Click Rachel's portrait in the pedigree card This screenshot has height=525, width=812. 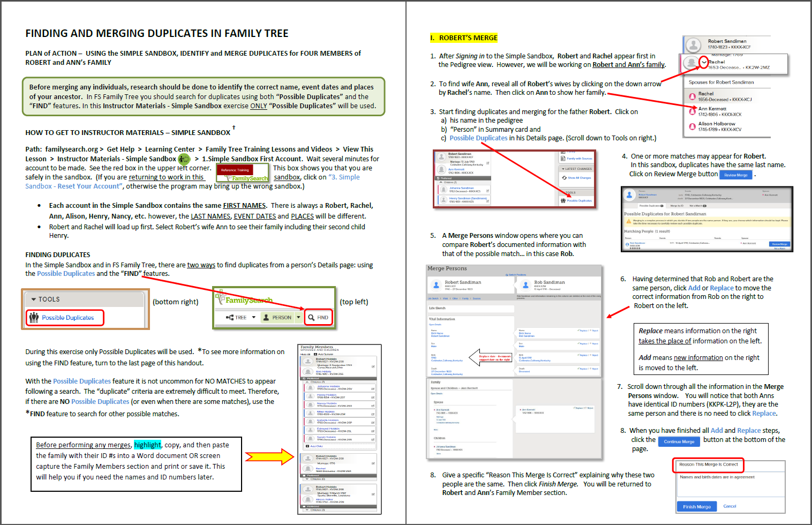[x=690, y=63]
